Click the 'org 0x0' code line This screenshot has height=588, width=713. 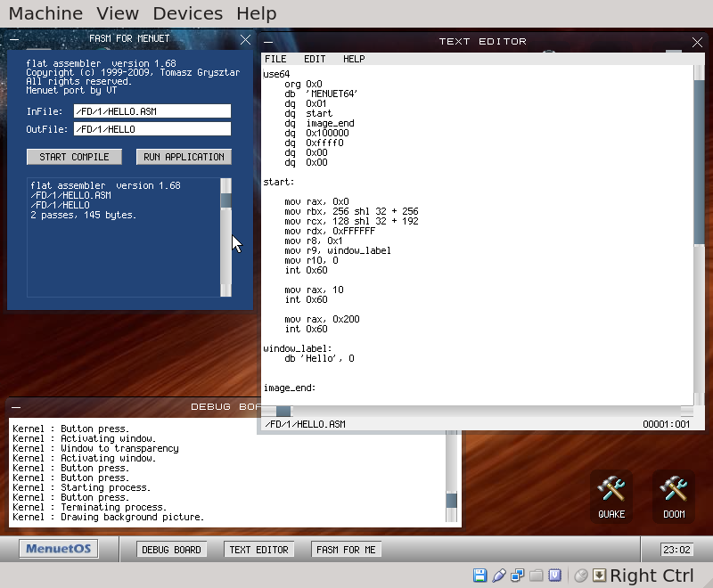[x=303, y=84]
